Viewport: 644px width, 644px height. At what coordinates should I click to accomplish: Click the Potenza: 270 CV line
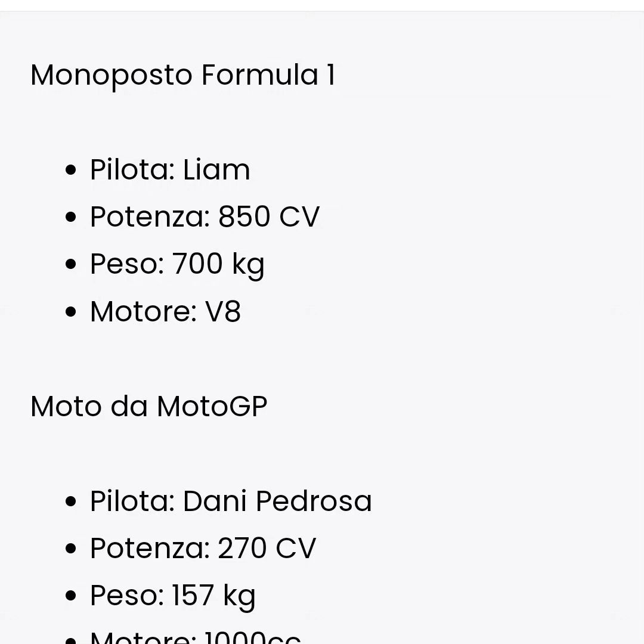[203, 549]
